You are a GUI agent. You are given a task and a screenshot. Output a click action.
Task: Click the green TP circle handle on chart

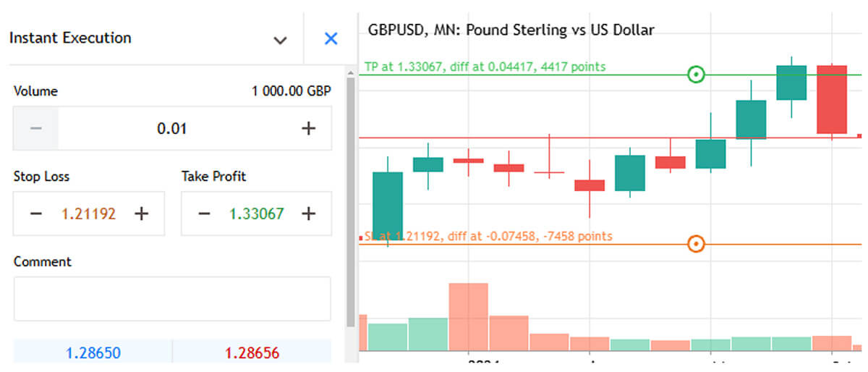click(x=696, y=74)
